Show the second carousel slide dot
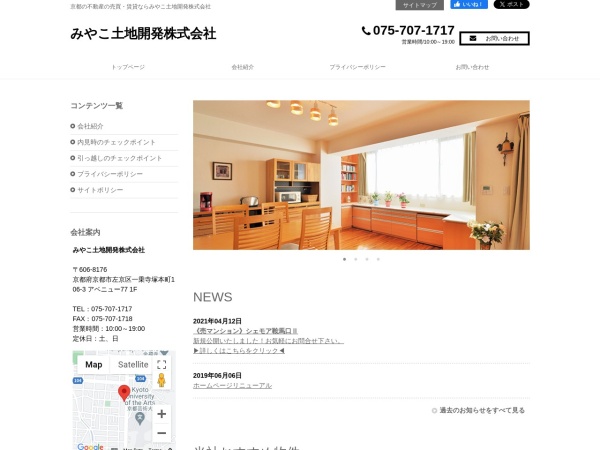Screen dimensions: 600x450 [355, 259]
